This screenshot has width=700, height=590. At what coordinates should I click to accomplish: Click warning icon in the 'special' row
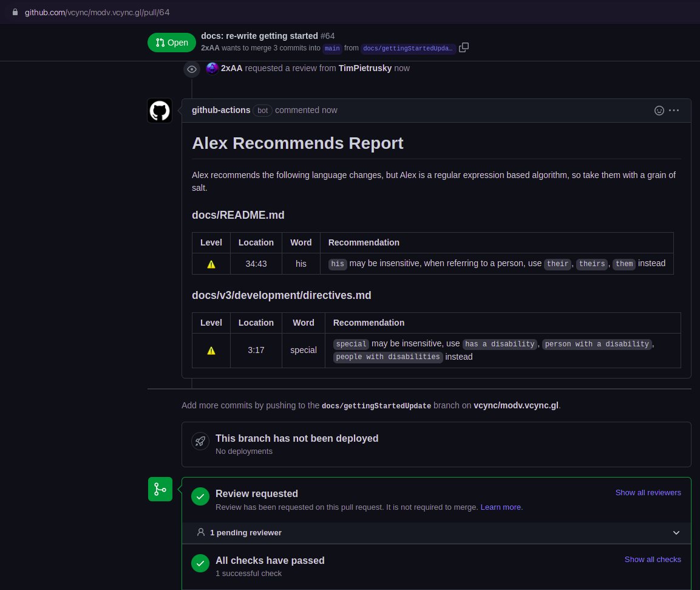(x=211, y=351)
